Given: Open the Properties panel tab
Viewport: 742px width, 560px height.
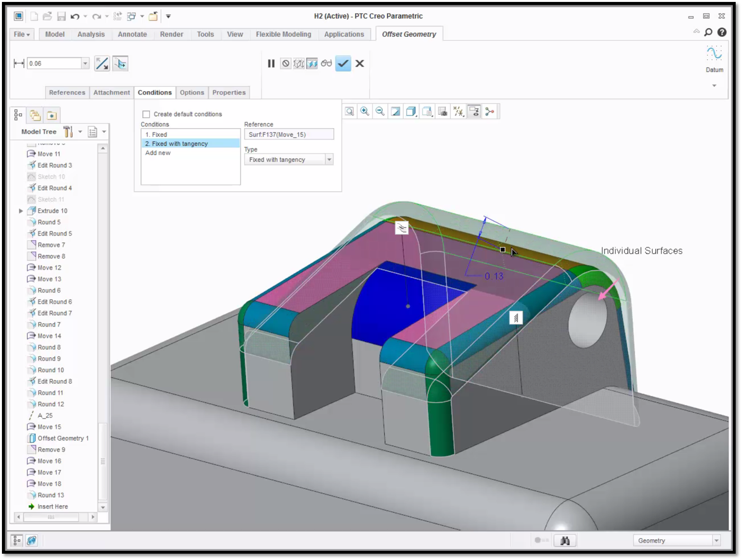Looking at the screenshot, I should click(x=229, y=93).
